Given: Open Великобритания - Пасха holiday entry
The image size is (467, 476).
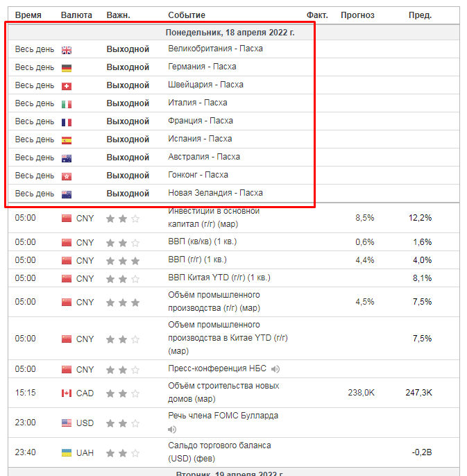Looking at the screenshot, I should 216,49.
